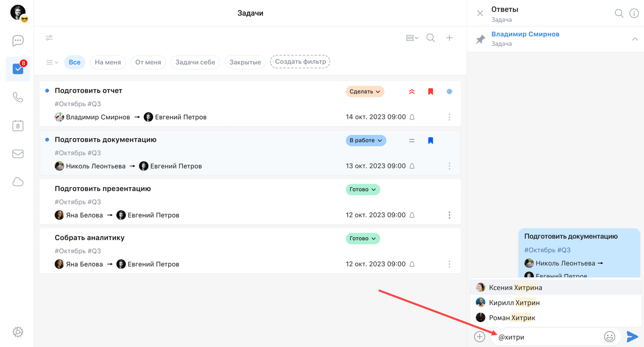The height and width of the screenshot is (347, 644).
Task: Open the cloud storage icon in the sidebar
Action: 18,182
